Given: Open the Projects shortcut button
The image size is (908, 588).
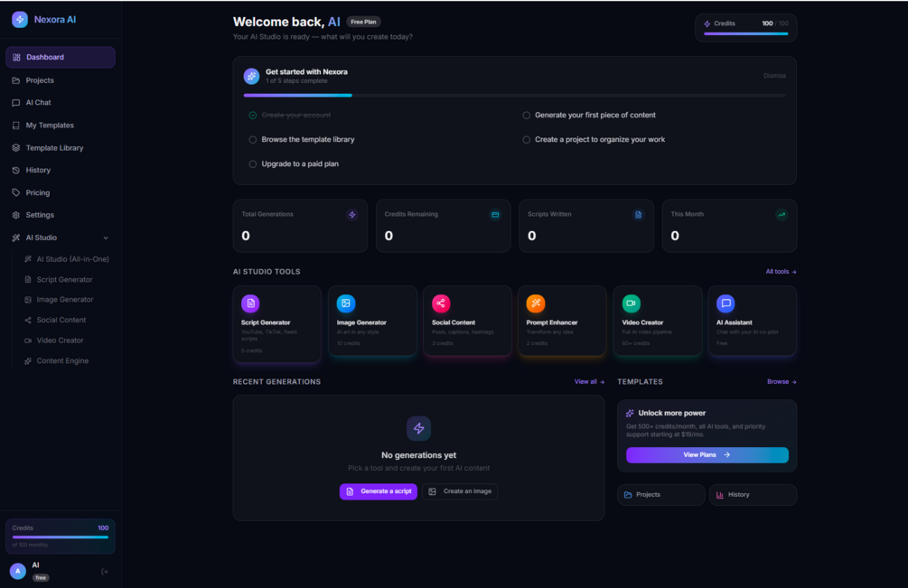Looking at the screenshot, I should [660, 495].
